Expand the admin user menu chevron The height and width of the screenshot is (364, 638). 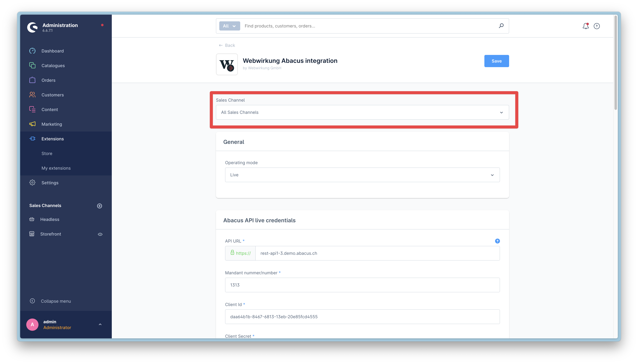tap(100, 324)
